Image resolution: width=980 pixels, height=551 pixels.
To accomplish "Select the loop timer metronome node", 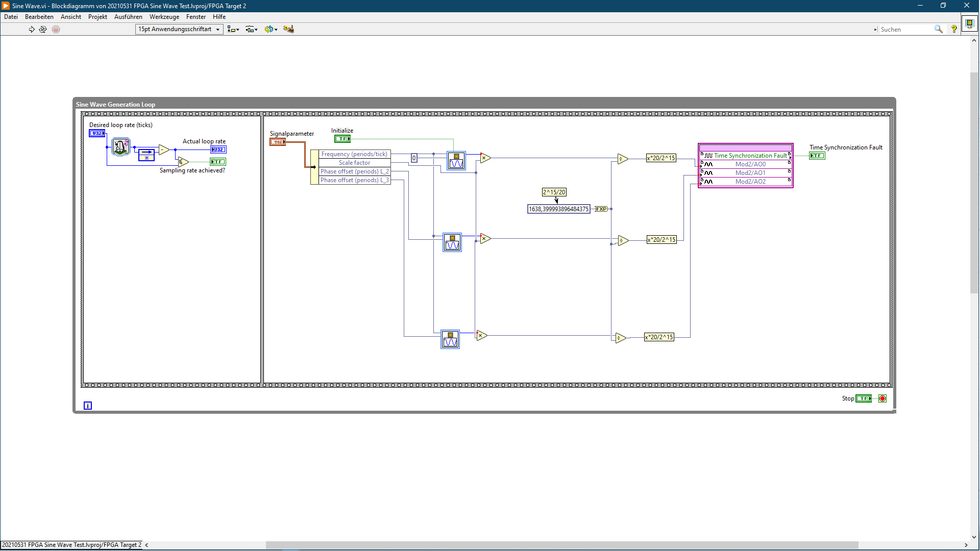I will pos(120,147).
